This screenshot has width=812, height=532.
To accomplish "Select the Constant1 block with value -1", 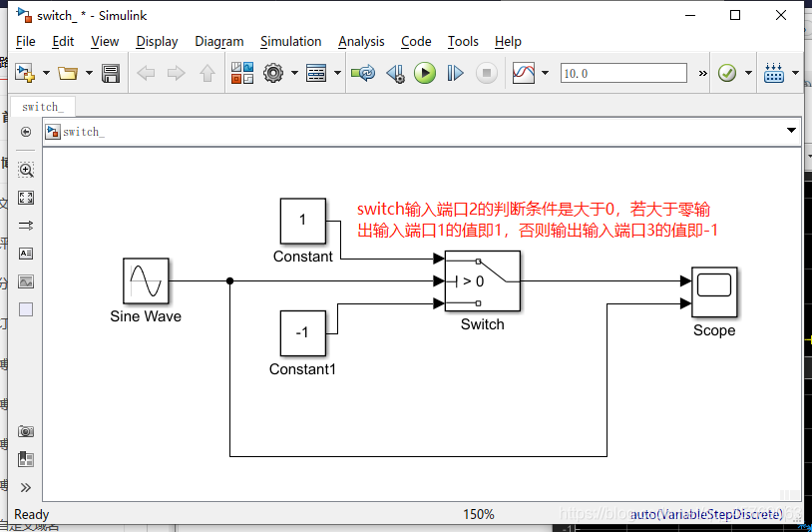I will click(303, 333).
